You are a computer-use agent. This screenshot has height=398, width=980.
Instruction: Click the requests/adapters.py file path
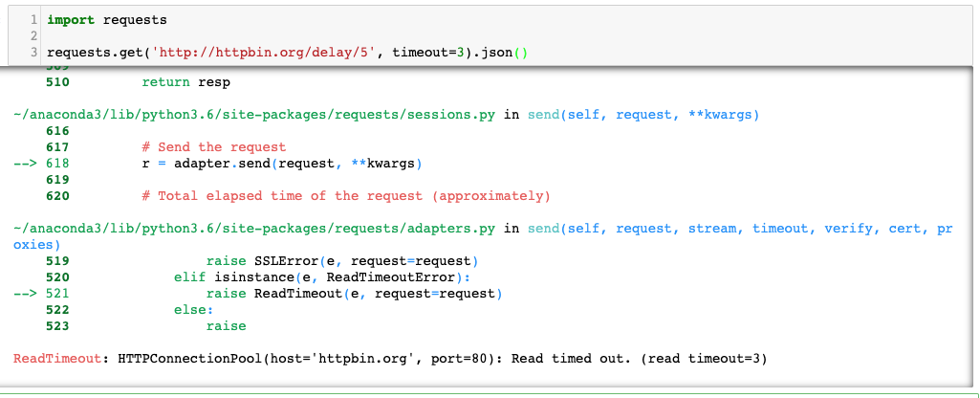[x=254, y=229]
